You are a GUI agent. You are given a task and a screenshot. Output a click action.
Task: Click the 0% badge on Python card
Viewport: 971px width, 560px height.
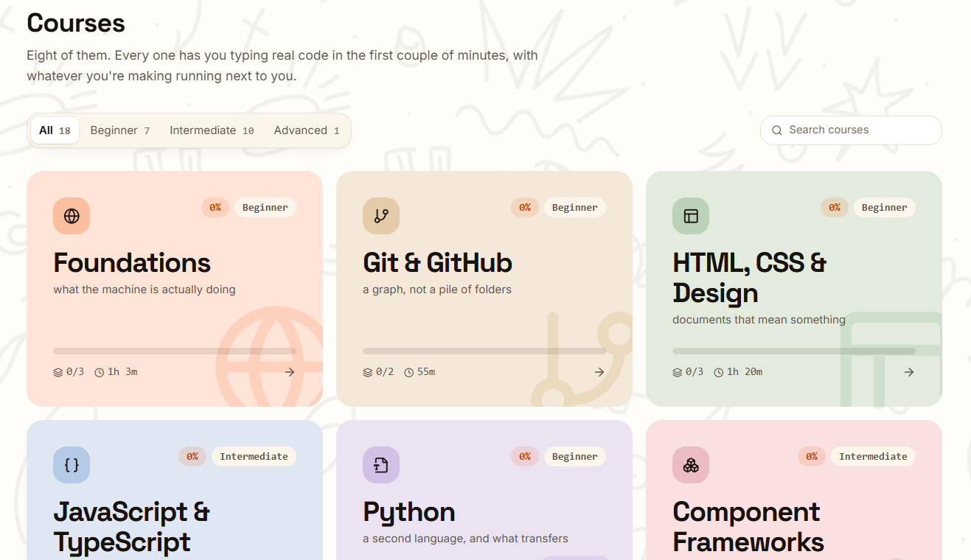525,457
